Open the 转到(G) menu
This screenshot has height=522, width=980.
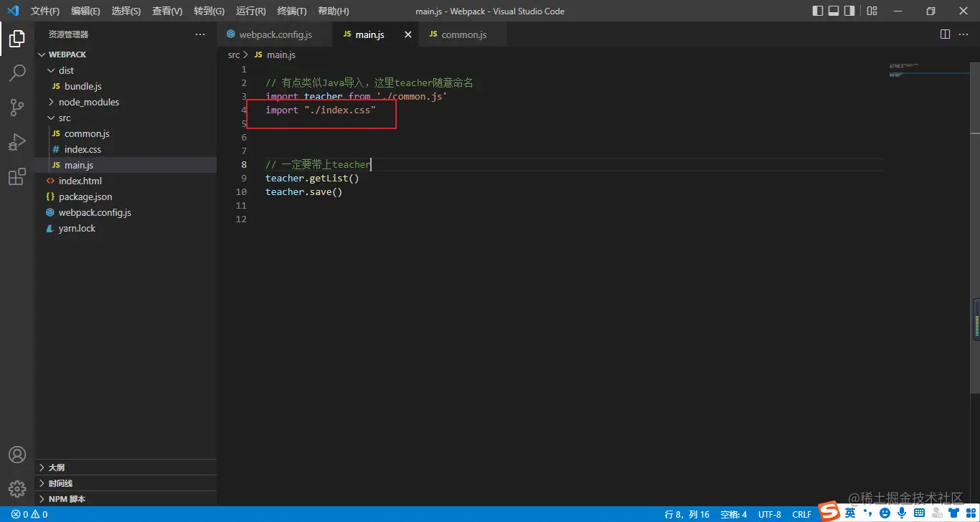(x=209, y=11)
